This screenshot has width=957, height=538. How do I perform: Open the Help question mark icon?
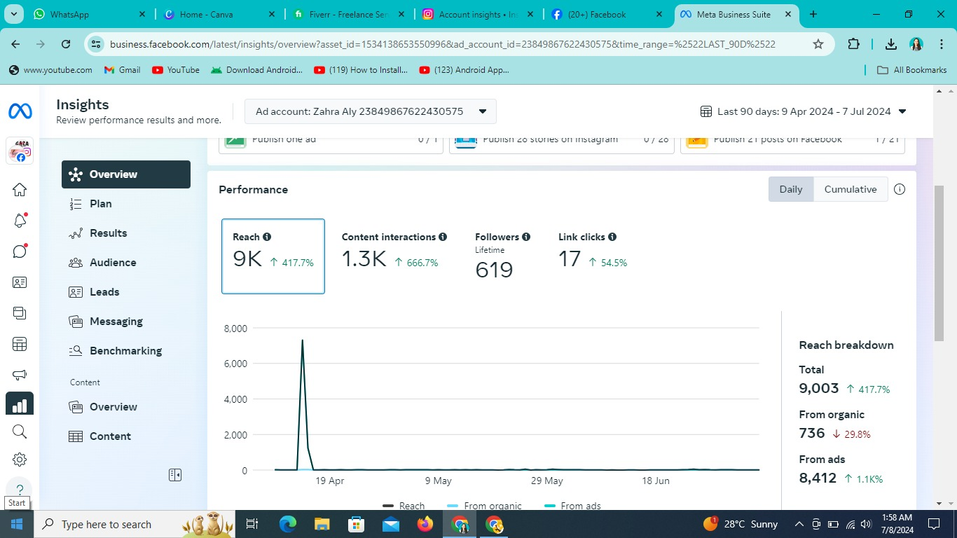pyautogui.click(x=20, y=489)
